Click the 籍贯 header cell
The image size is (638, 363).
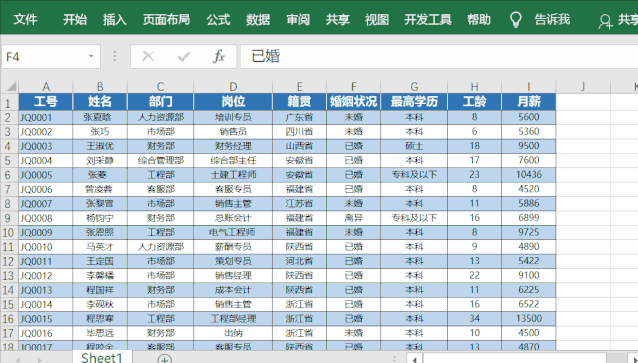pyautogui.click(x=299, y=102)
